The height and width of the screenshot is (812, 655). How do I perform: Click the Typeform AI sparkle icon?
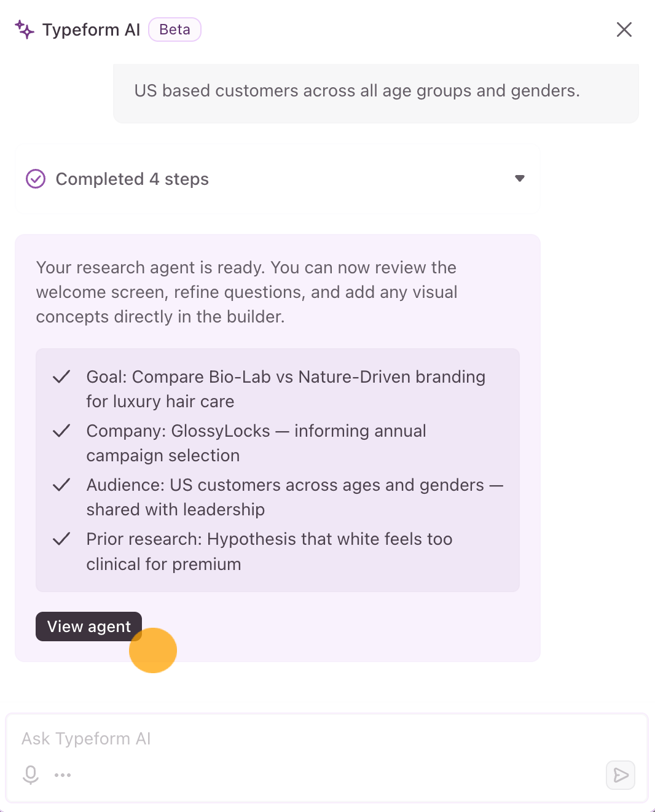pos(25,29)
